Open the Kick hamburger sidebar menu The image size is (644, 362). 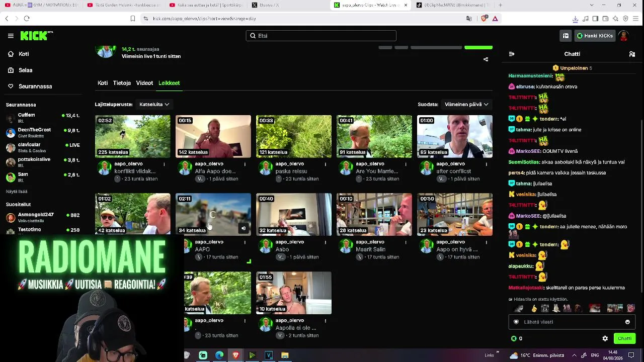[x=11, y=36]
